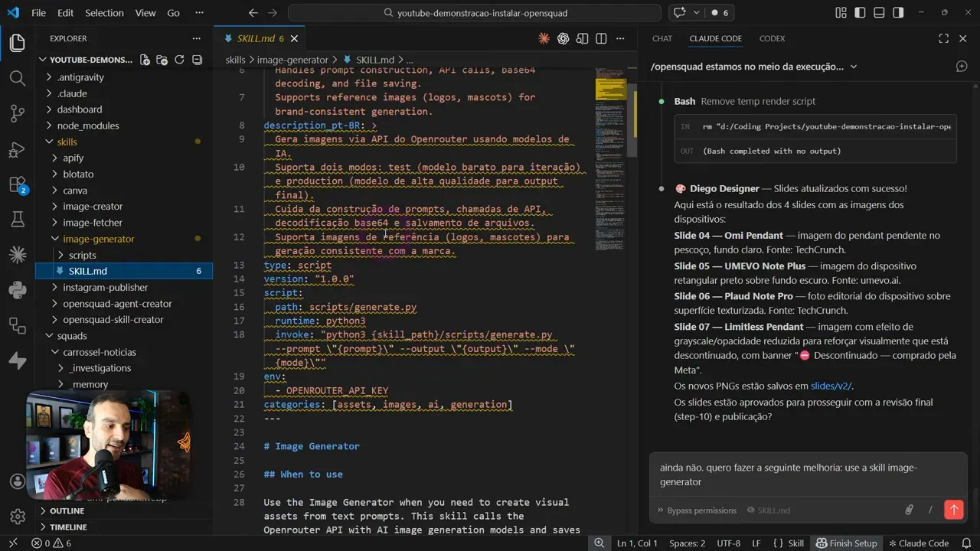Split the editor using the split icon

point(601,38)
